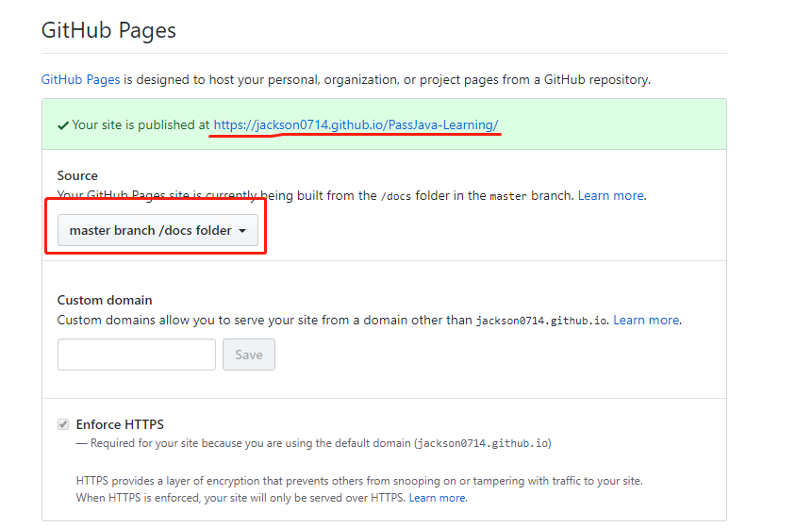
Task: Click Learn more link in Custom domain section
Action: [646, 320]
